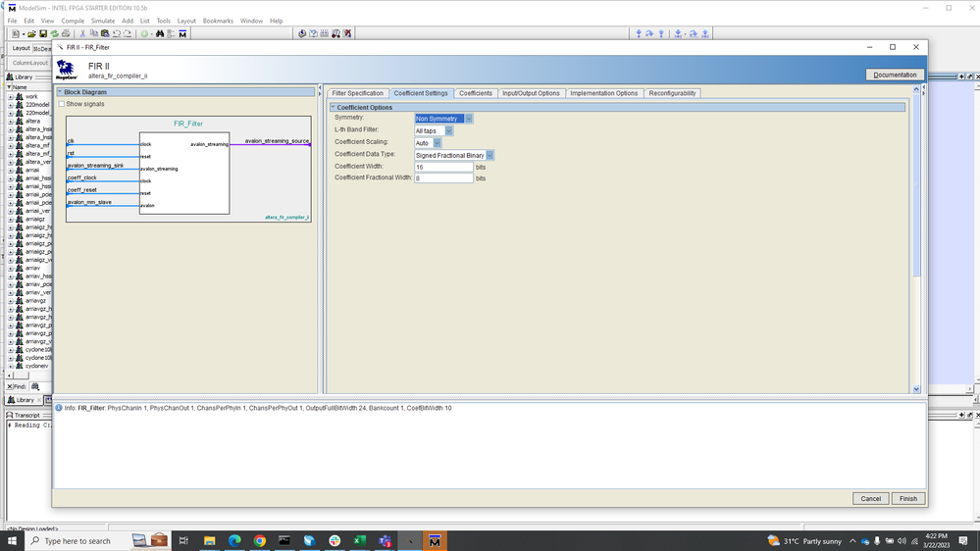This screenshot has height=551, width=980.
Task: Open Microsoft Edge from the taskbar
Action: click(234, 541)
